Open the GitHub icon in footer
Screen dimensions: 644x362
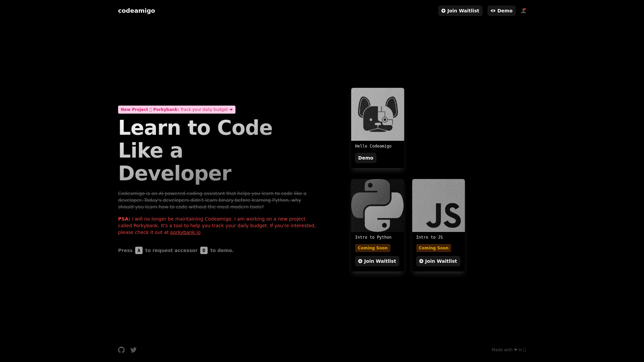121,350
